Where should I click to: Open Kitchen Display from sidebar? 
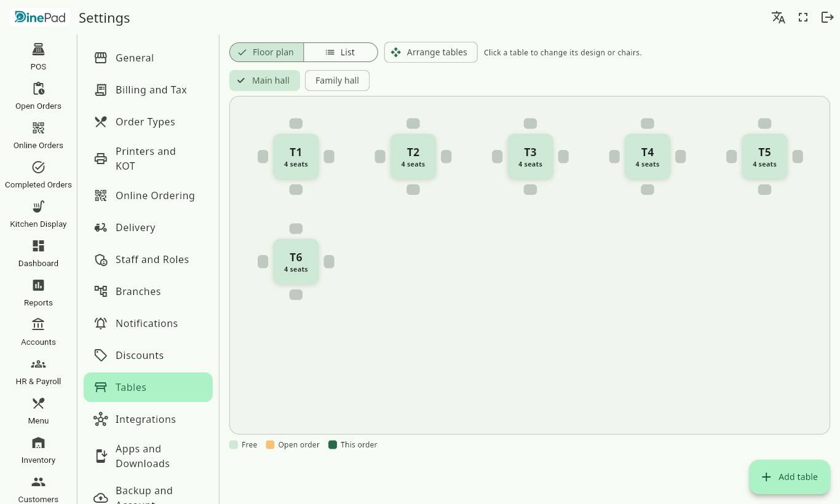[38, 213]
